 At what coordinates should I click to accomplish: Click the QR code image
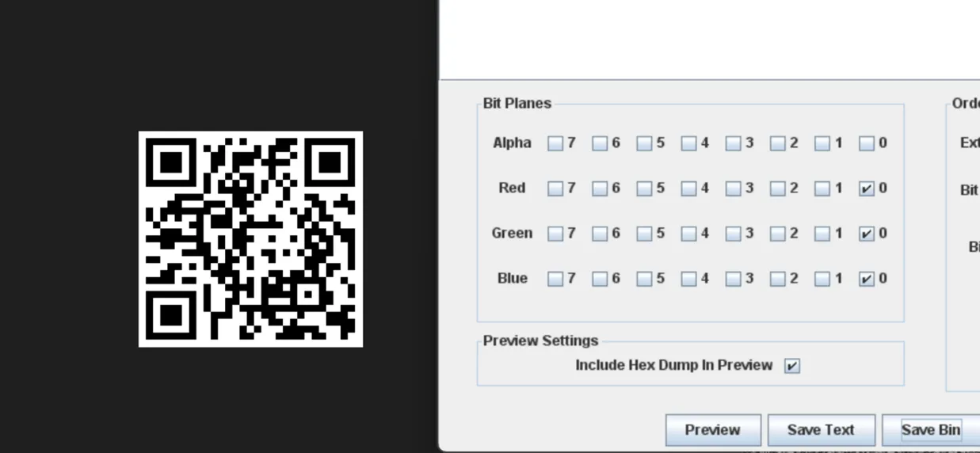click(250, 239)
